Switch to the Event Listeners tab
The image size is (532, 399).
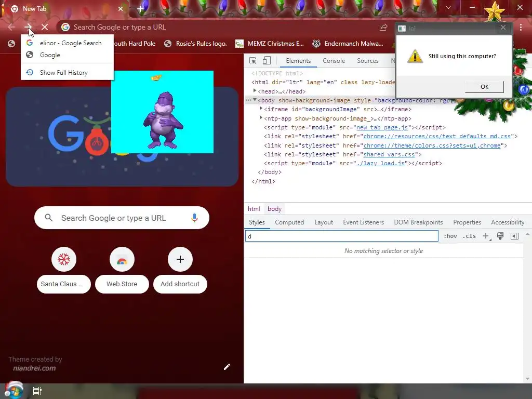coord(363,222)
